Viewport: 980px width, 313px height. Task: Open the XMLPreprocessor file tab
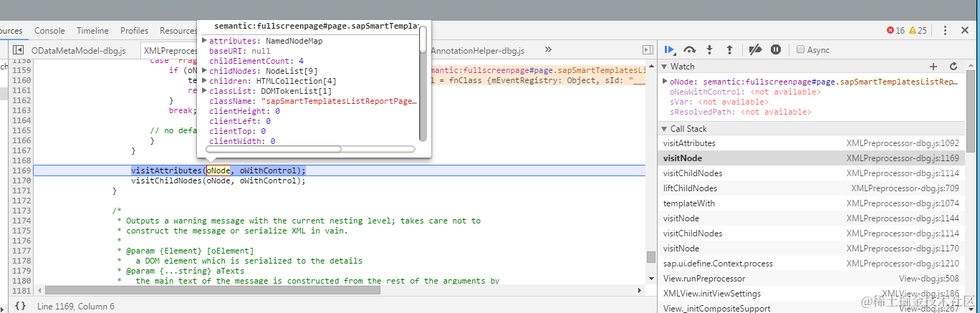[x=169, y=50]
